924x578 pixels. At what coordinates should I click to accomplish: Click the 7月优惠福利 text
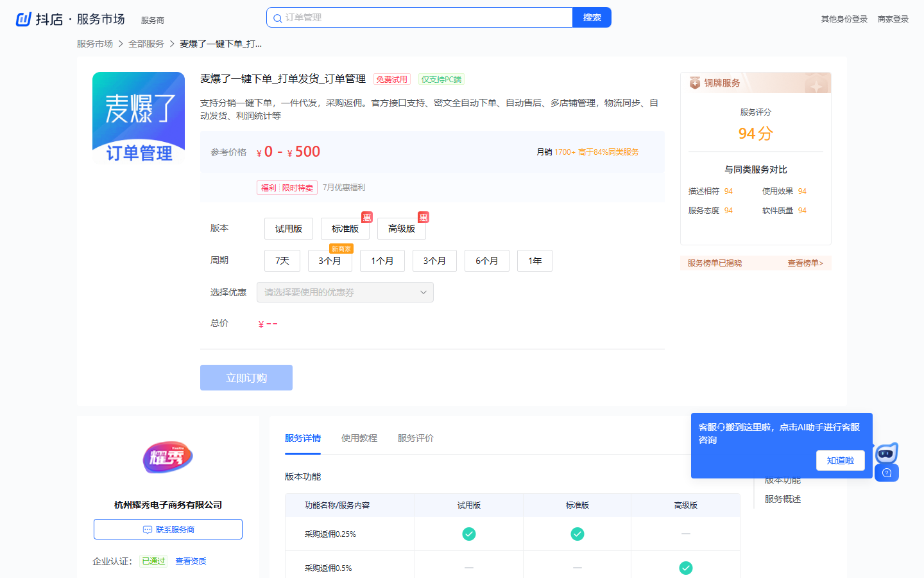[x=344, y=188]
